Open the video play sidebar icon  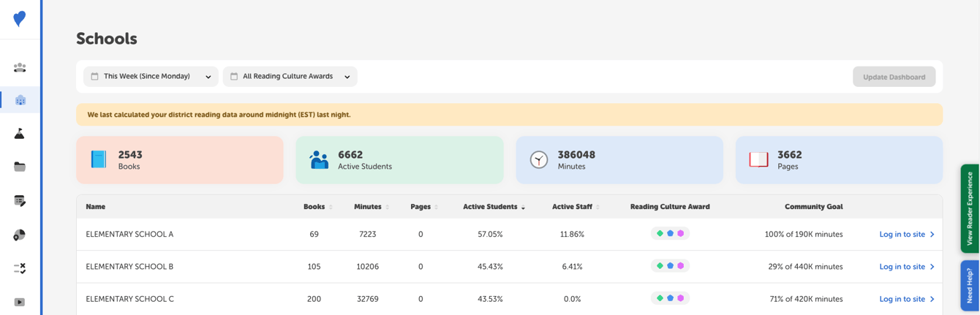coord(20,302)
